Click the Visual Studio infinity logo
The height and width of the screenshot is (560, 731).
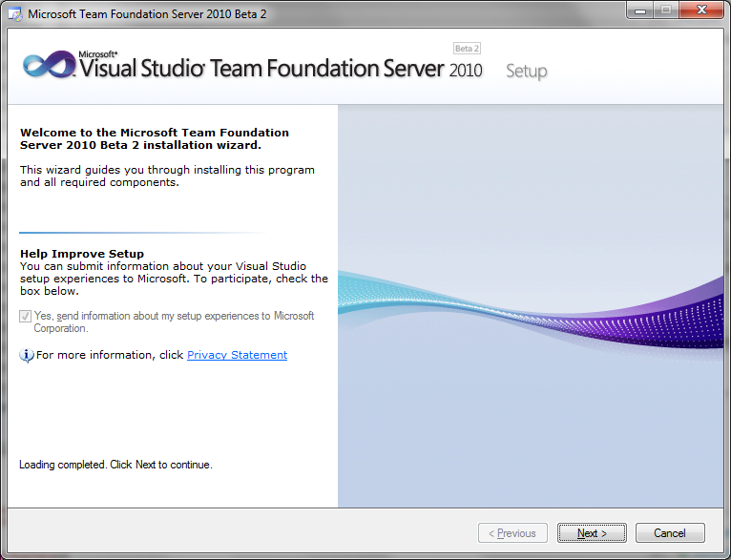(x=49, y=65)
